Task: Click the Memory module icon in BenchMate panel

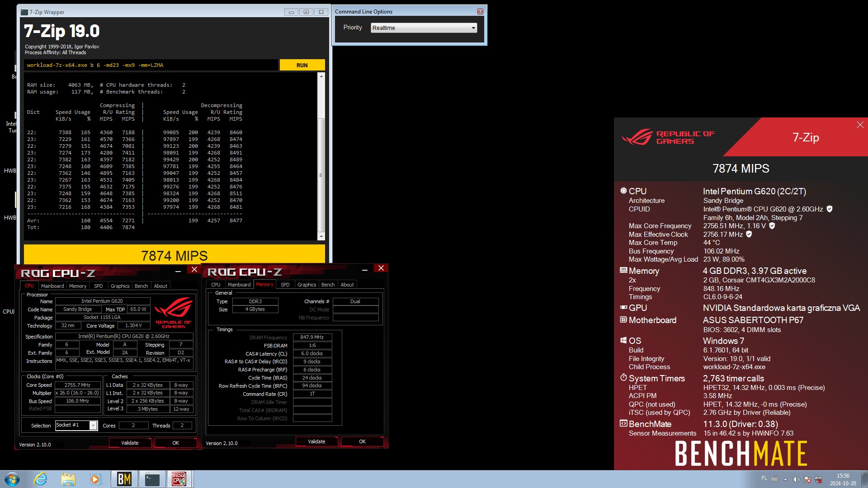Action: tap(623, 270)
